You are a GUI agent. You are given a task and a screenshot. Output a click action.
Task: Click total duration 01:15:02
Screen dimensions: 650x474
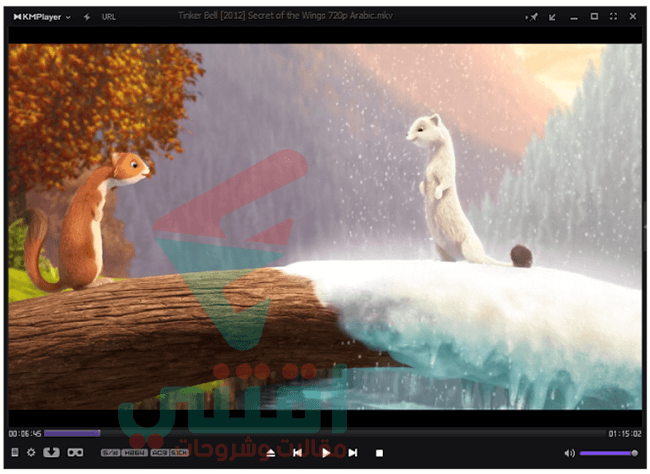click(625, 434)
